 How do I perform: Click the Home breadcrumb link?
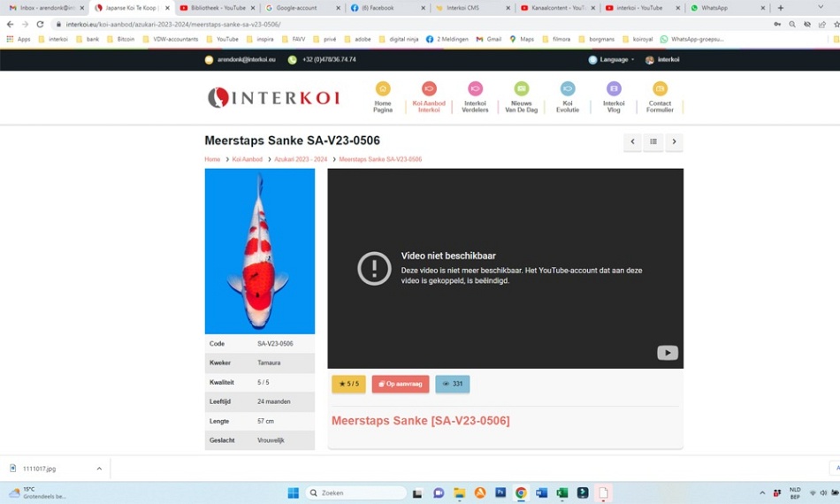pyautogui.click(x=212, y=160)
